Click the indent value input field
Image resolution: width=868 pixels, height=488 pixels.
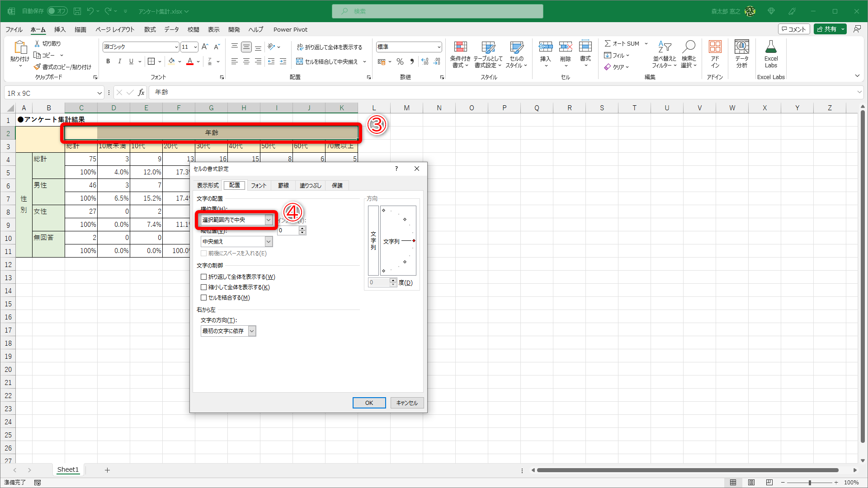tap(288, 230)
